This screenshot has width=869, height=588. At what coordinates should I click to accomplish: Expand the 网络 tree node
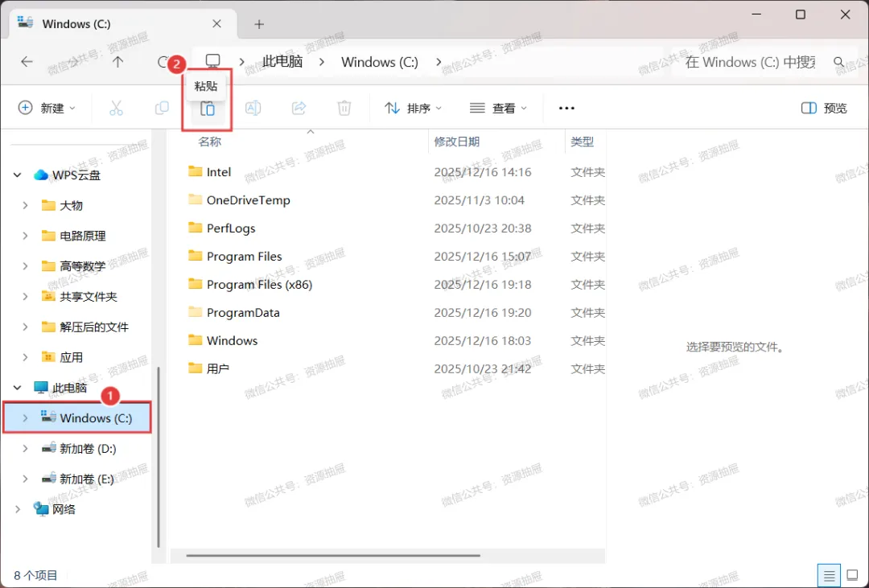[17, 508]
